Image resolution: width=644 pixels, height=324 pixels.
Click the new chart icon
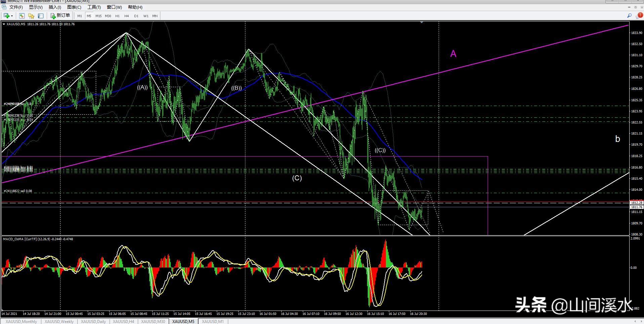pyautogui.click(x=6, y=16)
